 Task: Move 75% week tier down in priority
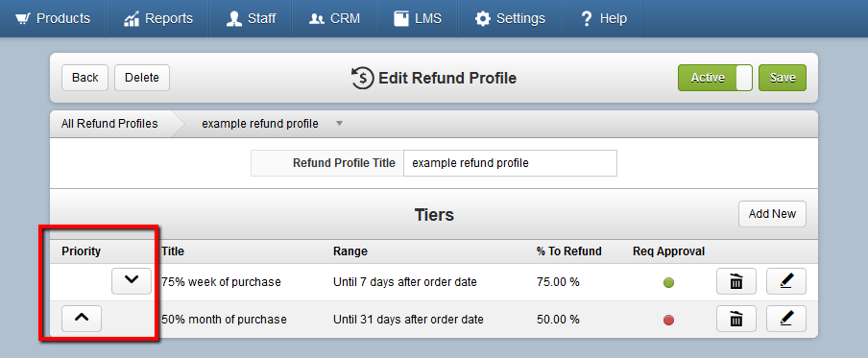(132, 281)
